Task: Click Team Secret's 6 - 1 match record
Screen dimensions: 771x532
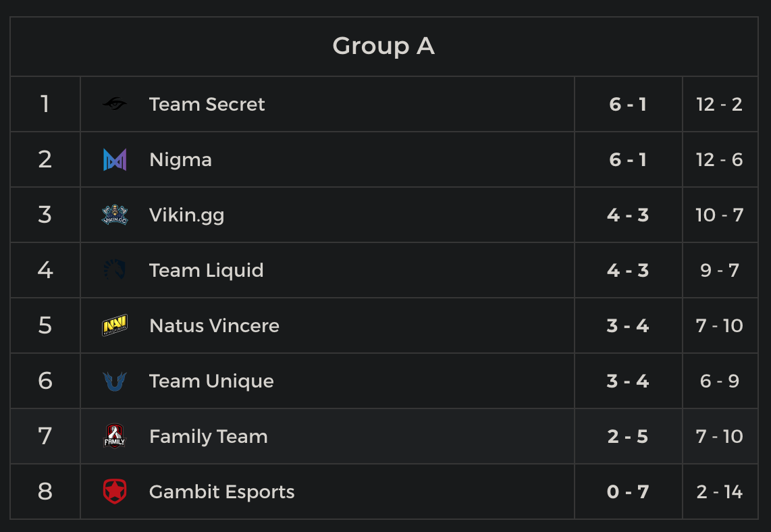Action: [x=628, y=104]
